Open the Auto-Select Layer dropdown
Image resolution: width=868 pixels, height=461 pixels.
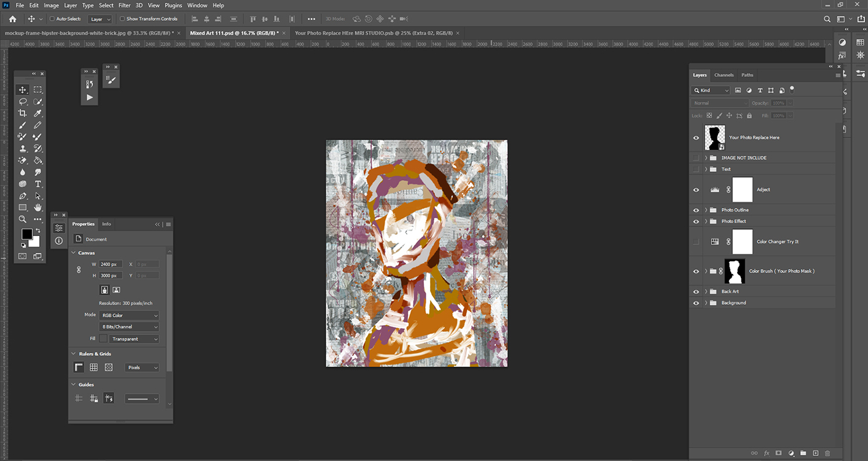tap(100, 19)
